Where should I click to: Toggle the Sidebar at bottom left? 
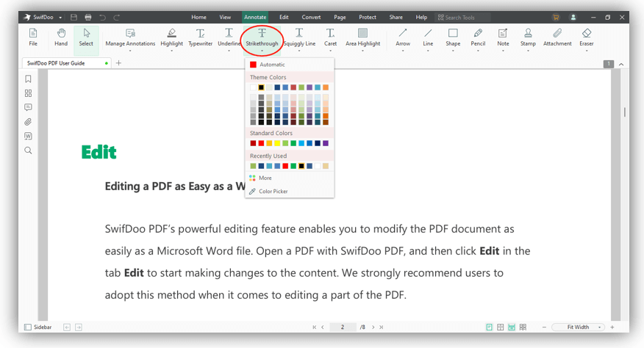(37, 327)
